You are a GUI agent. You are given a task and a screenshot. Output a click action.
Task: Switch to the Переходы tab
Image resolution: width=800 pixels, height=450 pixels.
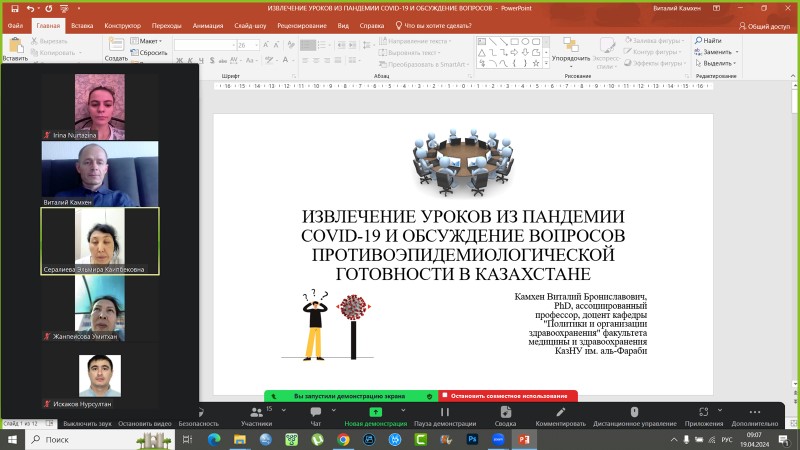click(166, 26)
